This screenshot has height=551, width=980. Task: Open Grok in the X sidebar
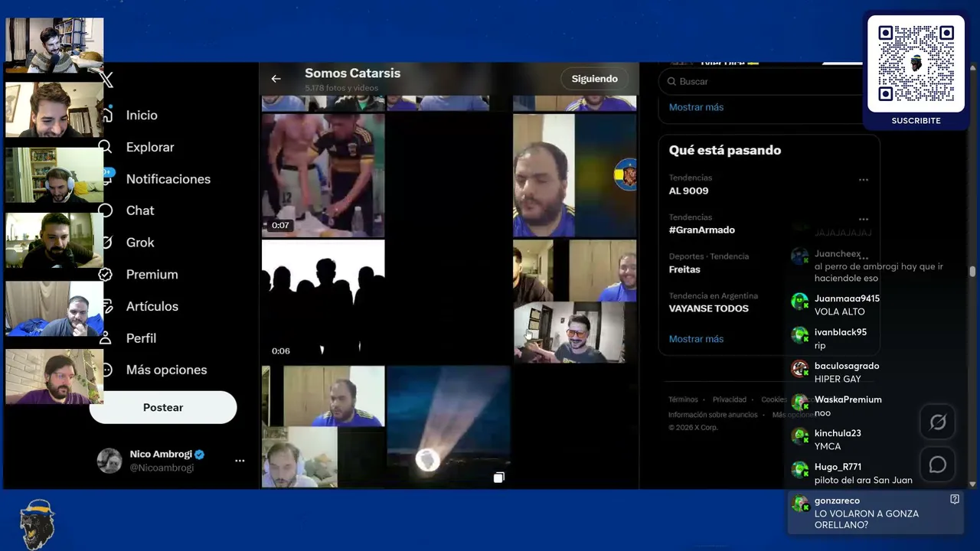click(x=140, y=243)
